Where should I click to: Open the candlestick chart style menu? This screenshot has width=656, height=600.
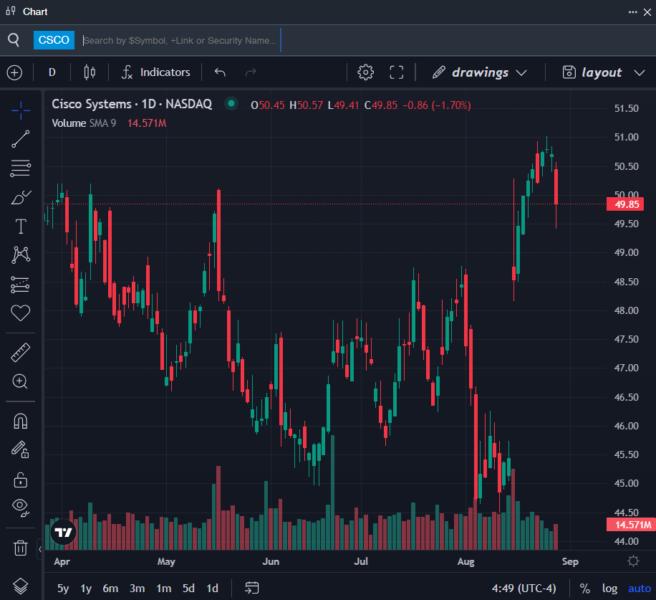(x=89, y=72)
